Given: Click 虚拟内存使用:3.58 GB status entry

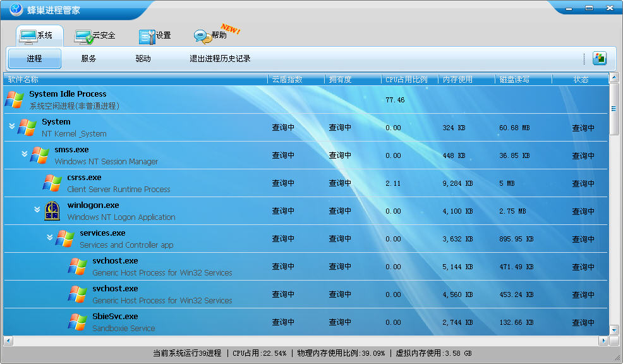Looking at the screenshot, I should point(433,353).
